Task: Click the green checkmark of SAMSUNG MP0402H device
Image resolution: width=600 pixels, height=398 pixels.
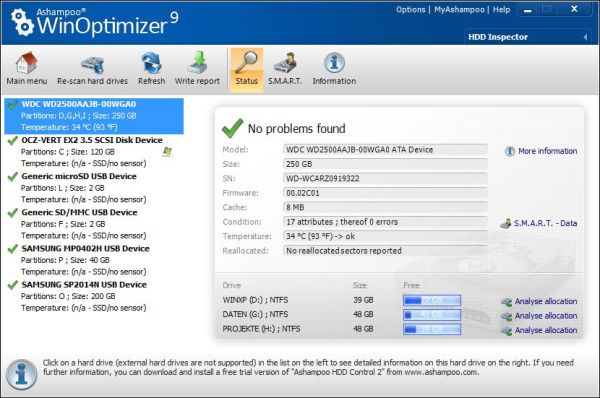Action: point(13,249)
